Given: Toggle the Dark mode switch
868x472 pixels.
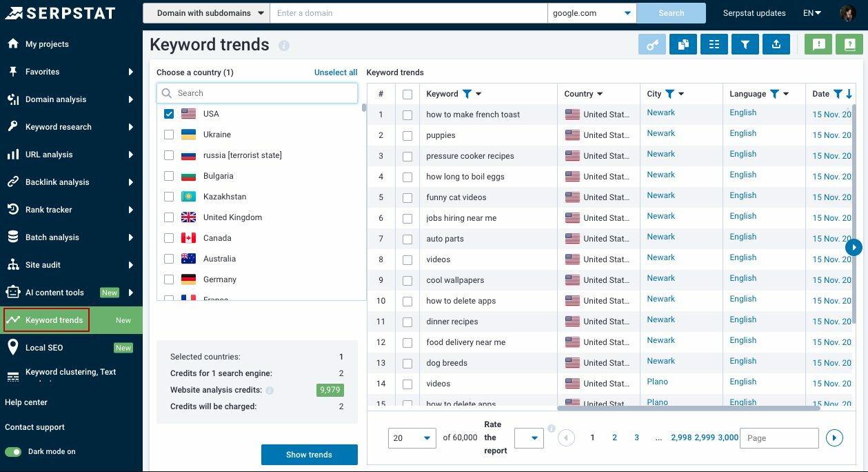Looking at the screenshot, I should (13, 452).
